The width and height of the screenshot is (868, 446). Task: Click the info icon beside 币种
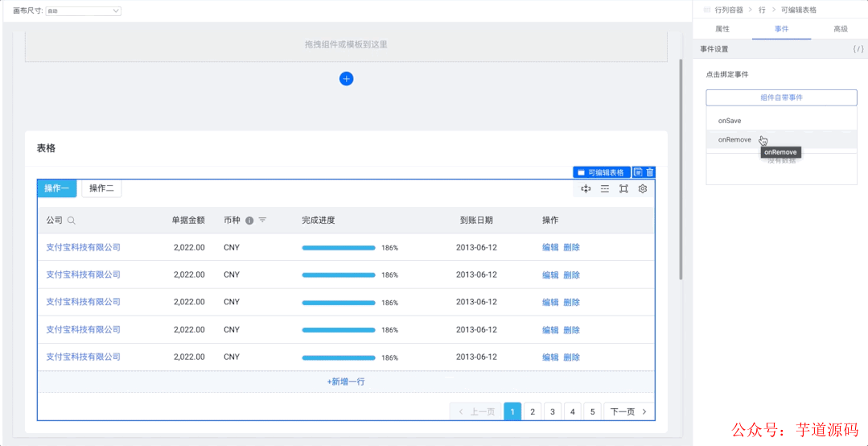pyautogui.click(x=249, y=221)
